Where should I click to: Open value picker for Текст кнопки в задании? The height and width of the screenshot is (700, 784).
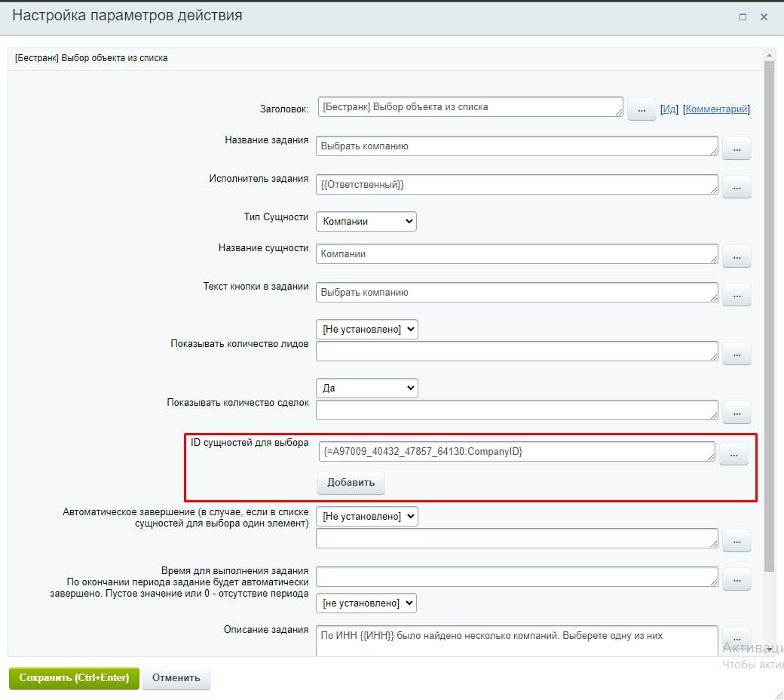click(x=737, y=294)
